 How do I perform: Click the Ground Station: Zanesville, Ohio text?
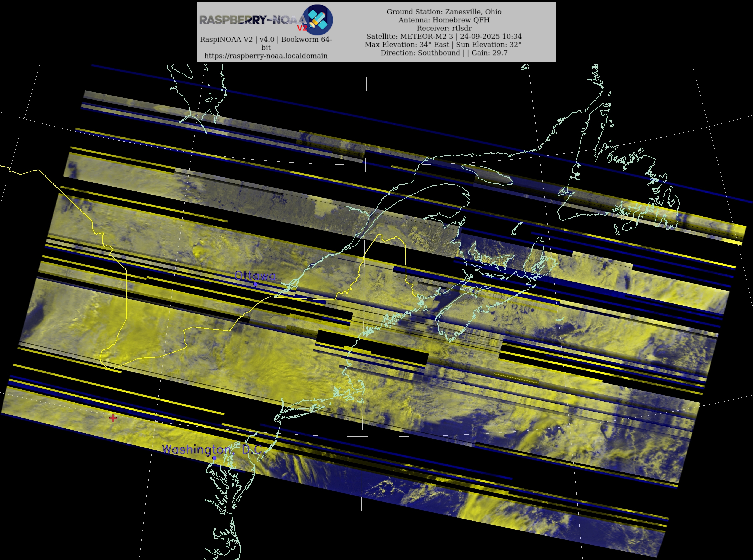coord(444,11)
